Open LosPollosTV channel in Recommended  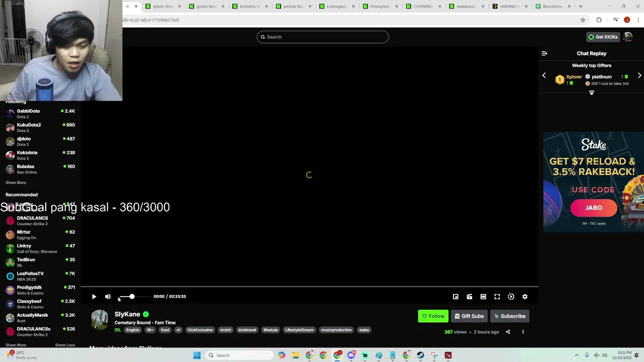pos(40,276)
